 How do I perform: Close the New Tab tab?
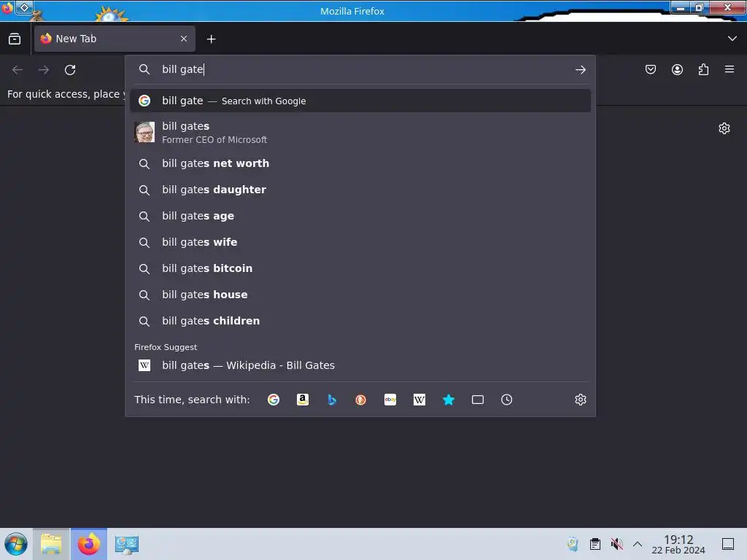184,39
